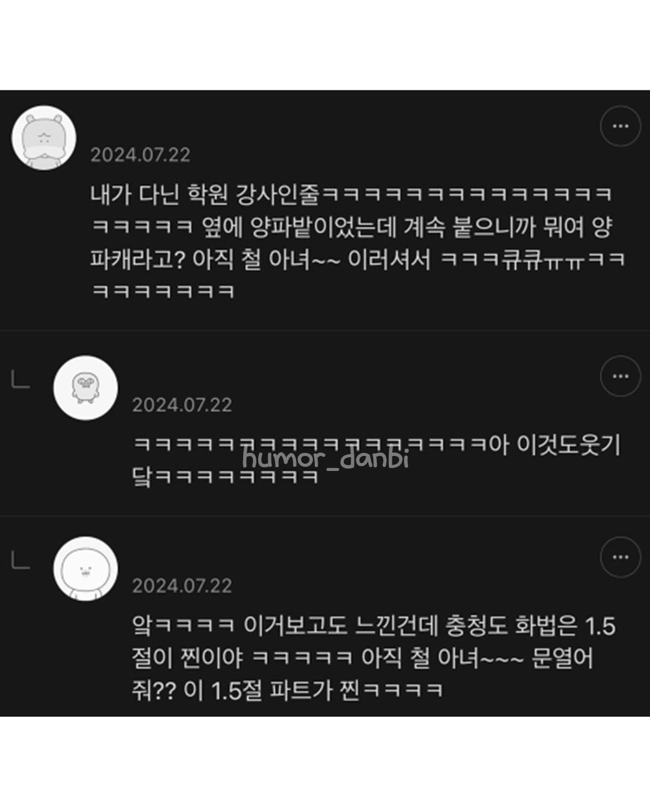The height and width of the screenshot is (812, 650).
Task: Tap the hippo avatar of the first commenter
Action: pos(44,138)
